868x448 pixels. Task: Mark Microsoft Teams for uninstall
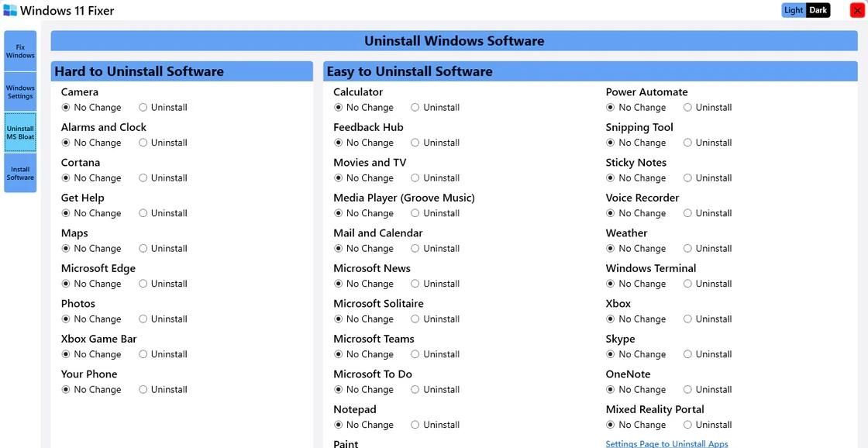tap(413, 353)
